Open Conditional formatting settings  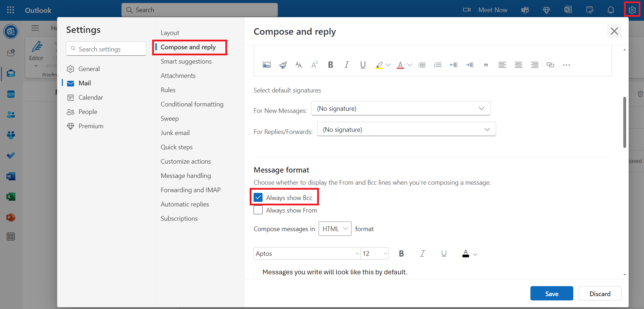192,104
